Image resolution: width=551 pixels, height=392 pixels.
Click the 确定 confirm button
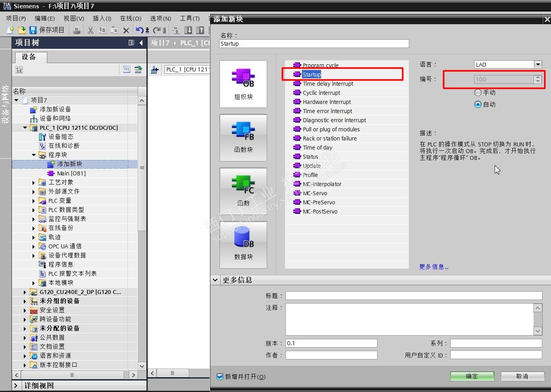[472, 376]
